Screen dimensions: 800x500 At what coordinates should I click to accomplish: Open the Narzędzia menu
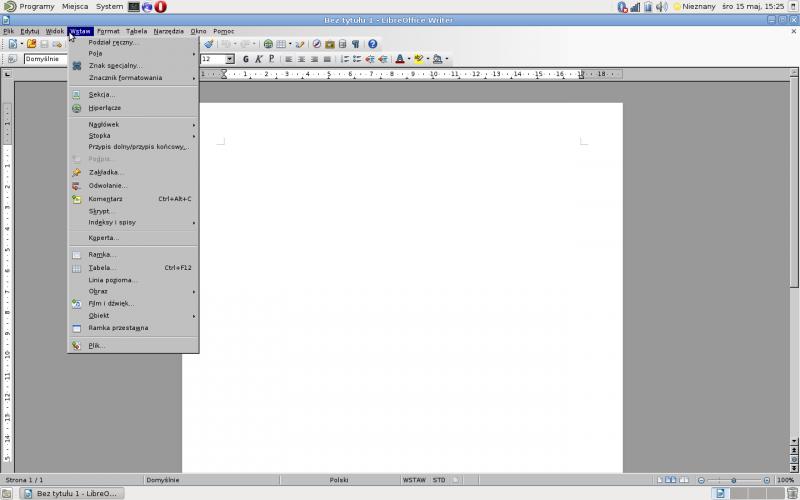point(168,31)
